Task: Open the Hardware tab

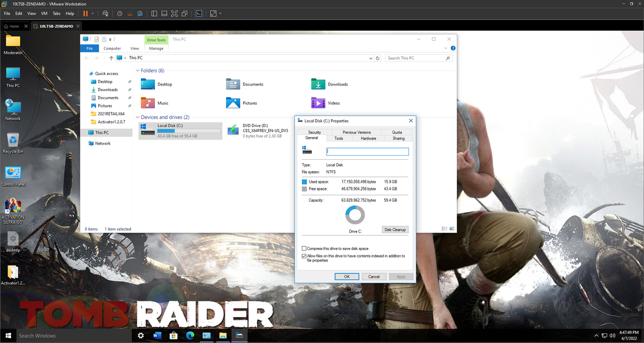Action: (x=368, y=138)
